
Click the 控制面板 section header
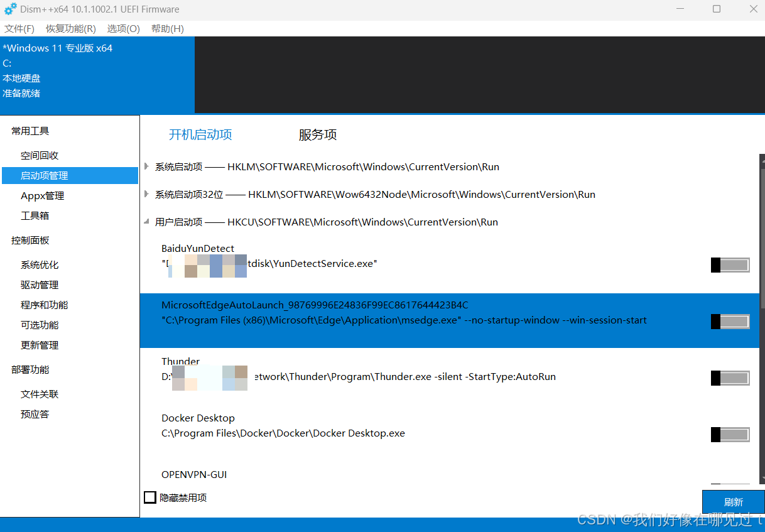30,241
